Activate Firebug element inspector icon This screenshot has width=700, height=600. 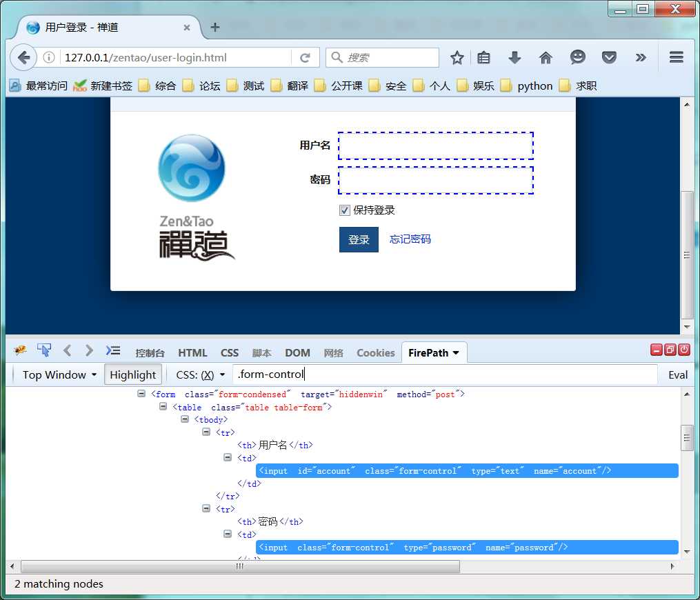pos(43,350)
